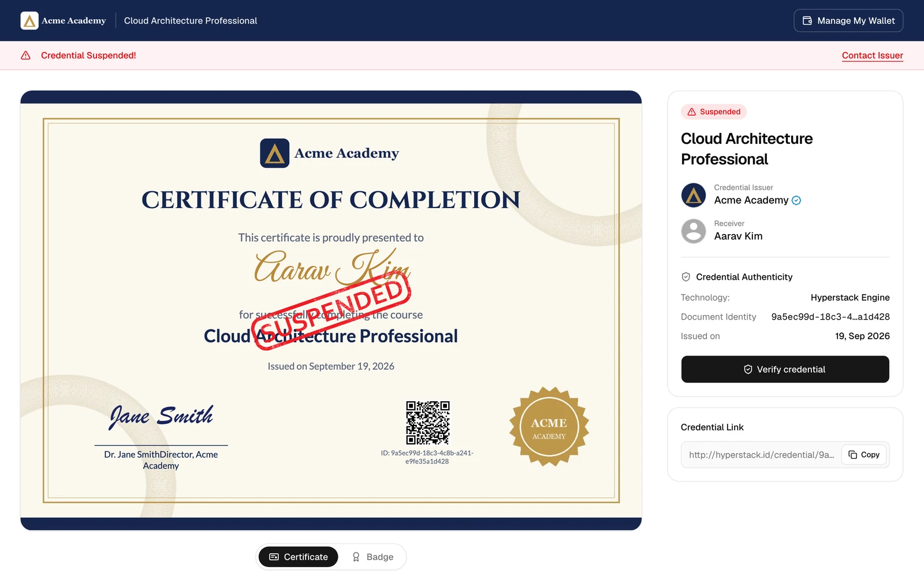The height and width of the screenshot is (578, 924).
Task: Click the Aarav Kim receiver name in side panel
Action: point(738,236)
